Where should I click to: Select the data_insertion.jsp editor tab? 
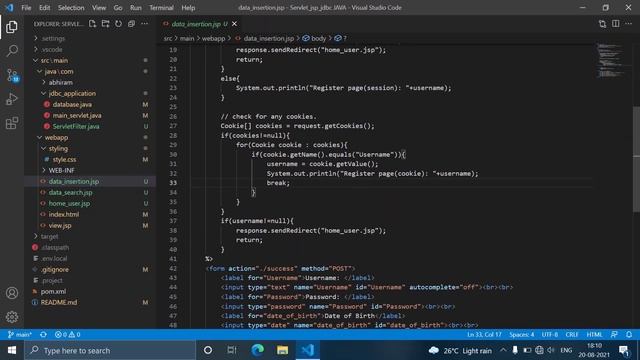coord(200,24)
